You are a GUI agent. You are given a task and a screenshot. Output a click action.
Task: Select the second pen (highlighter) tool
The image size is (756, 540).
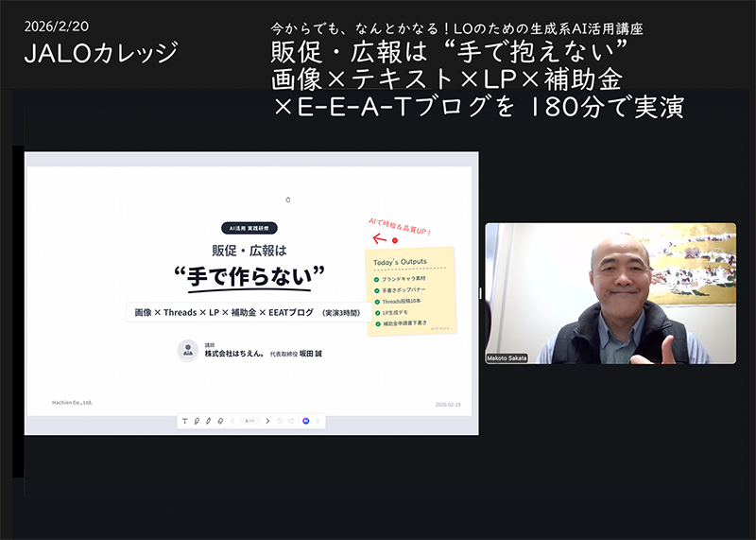[x=208, y=421]
